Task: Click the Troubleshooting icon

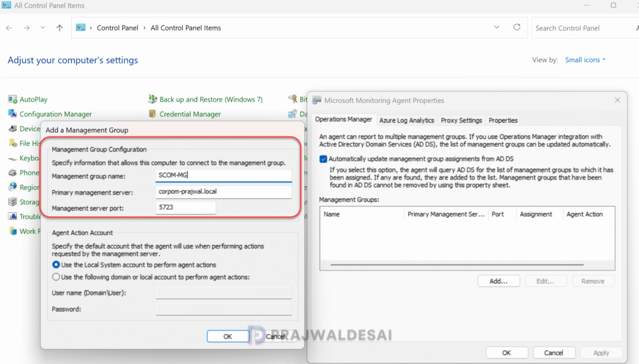Action: click(12, 217)
